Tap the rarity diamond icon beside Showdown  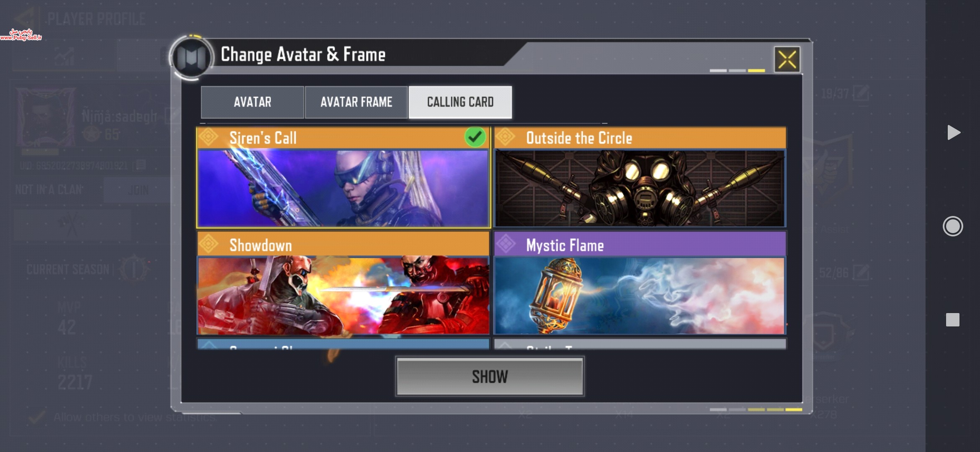(x=208, y=244)
